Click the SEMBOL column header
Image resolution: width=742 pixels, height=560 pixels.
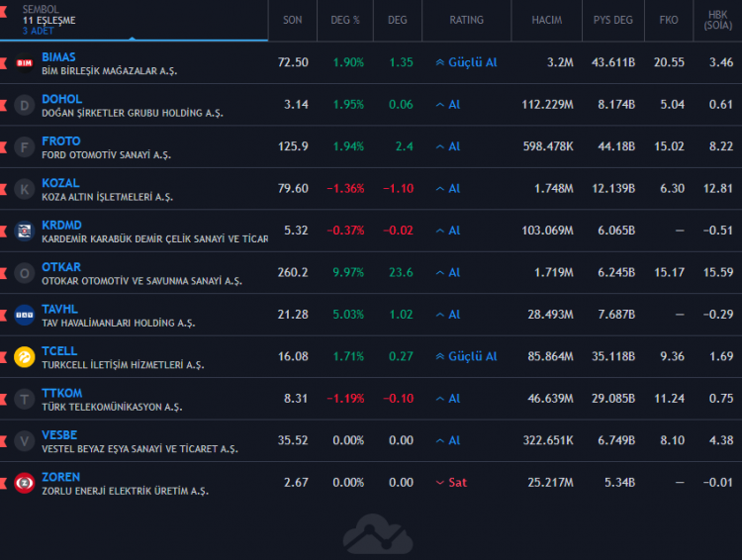point(41,9)
